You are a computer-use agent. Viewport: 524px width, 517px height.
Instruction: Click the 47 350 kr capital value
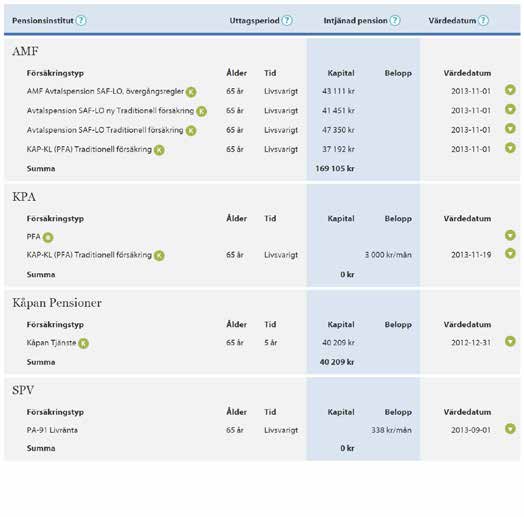pos(338,130)
